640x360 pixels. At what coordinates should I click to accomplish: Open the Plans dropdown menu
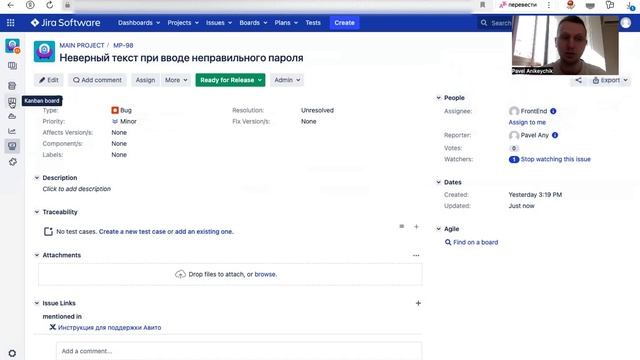286,23
